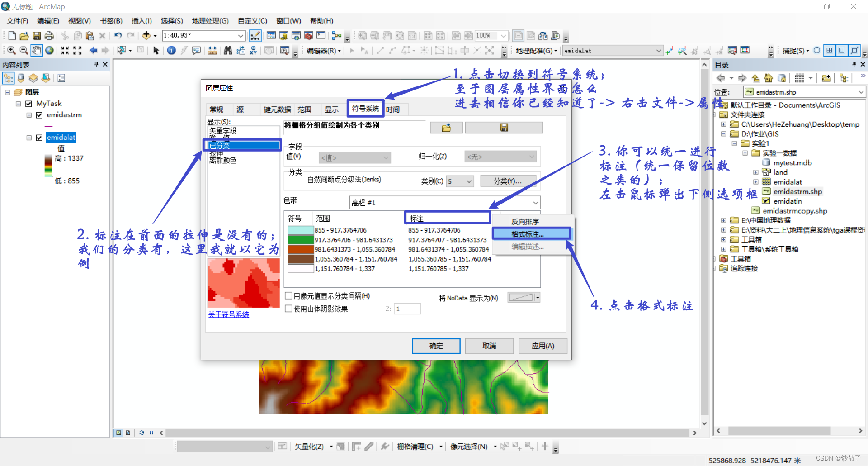The width and height of the screenshot is (868, 466).
Task: Open the 类别 class count dropdown
Action: [x=469, y=181]
